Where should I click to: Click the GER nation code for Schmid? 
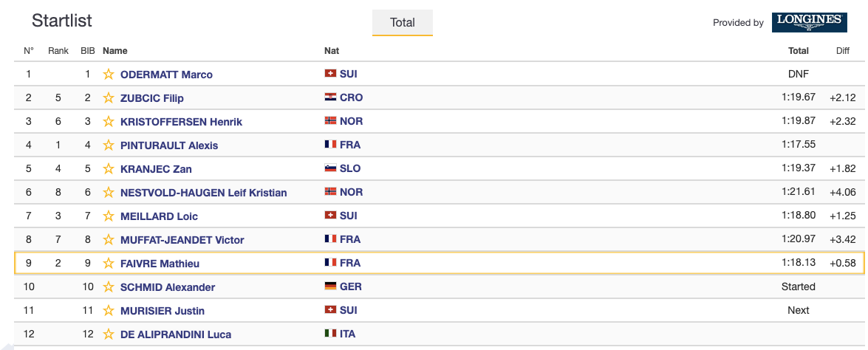(350, 286)
